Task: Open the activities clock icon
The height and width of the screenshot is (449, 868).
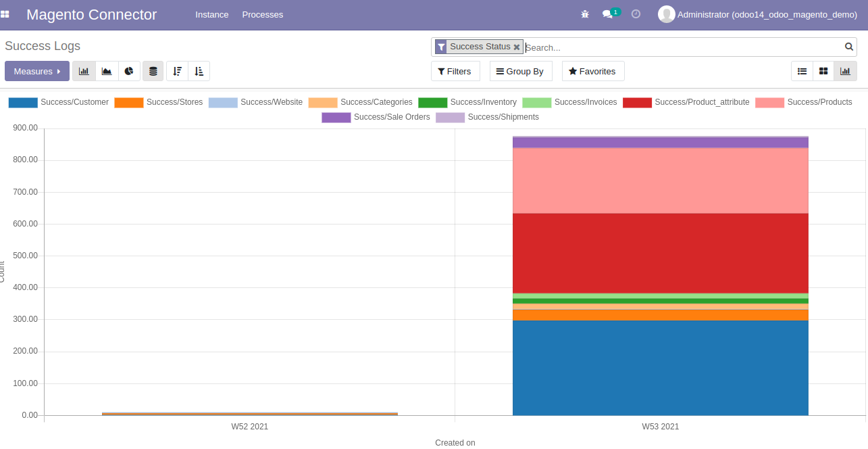Action: coord(636,14)
